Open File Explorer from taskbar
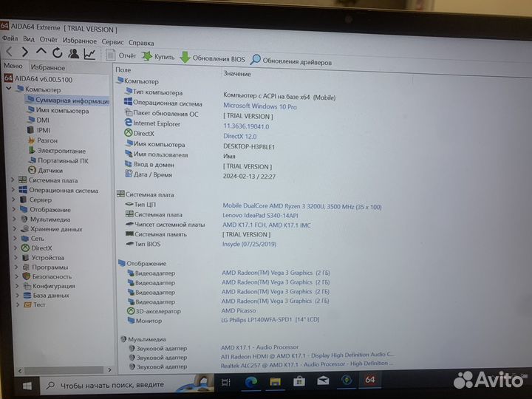 275,381
